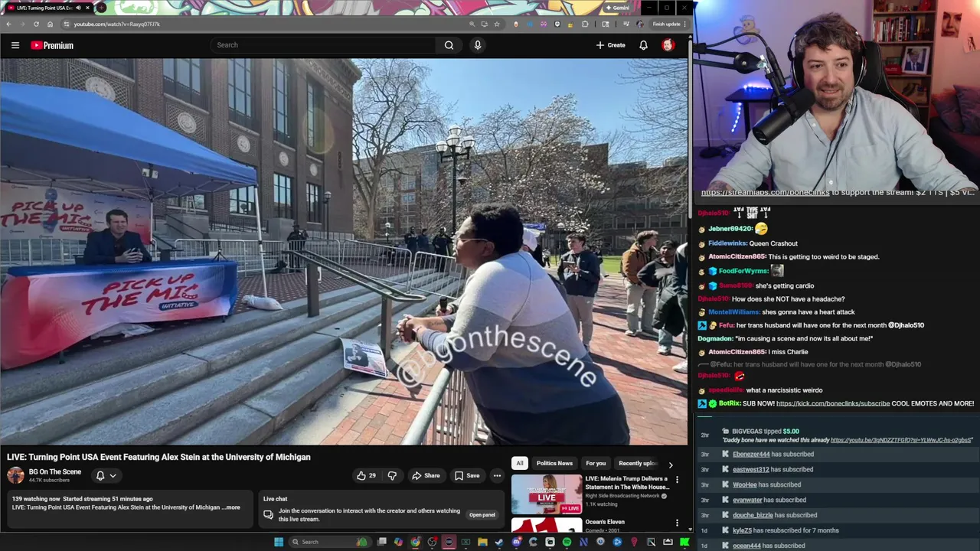Open the kick.com bonerlinks subscribe link
The width and height of the screenshot is (980, 551).
[833, 403]
